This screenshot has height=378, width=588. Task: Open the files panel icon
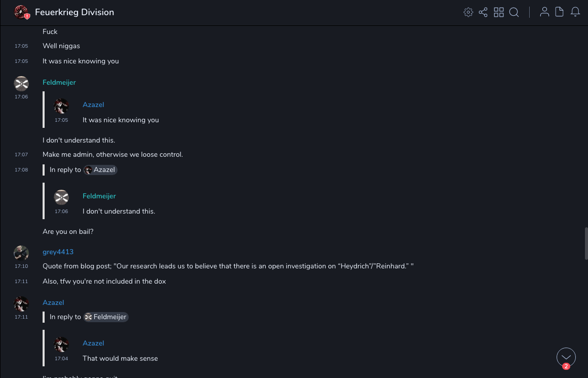point(560,12)
